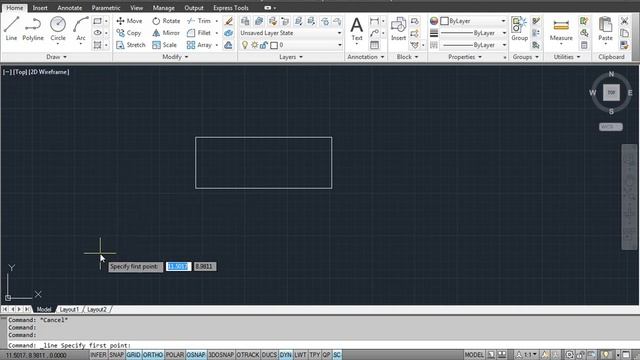The image size is (640, 360).
Task: Toggle ORTHO mode in status bar
Action: pos(153,355)
